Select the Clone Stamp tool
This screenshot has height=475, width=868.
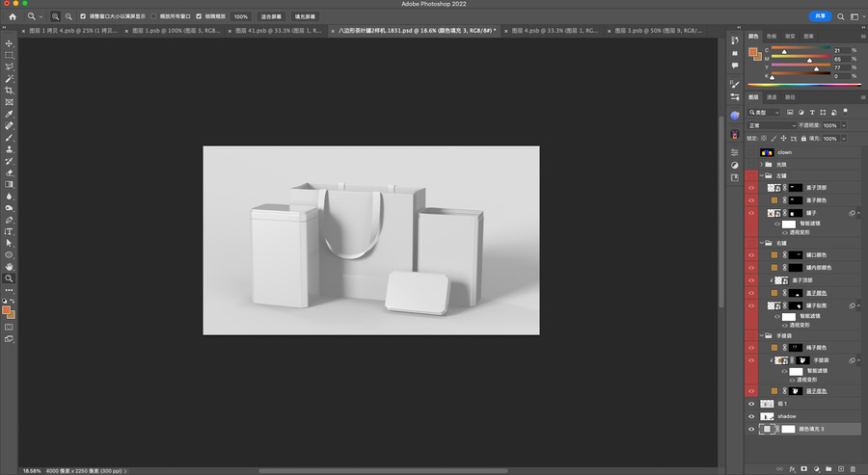coord(9,149)
